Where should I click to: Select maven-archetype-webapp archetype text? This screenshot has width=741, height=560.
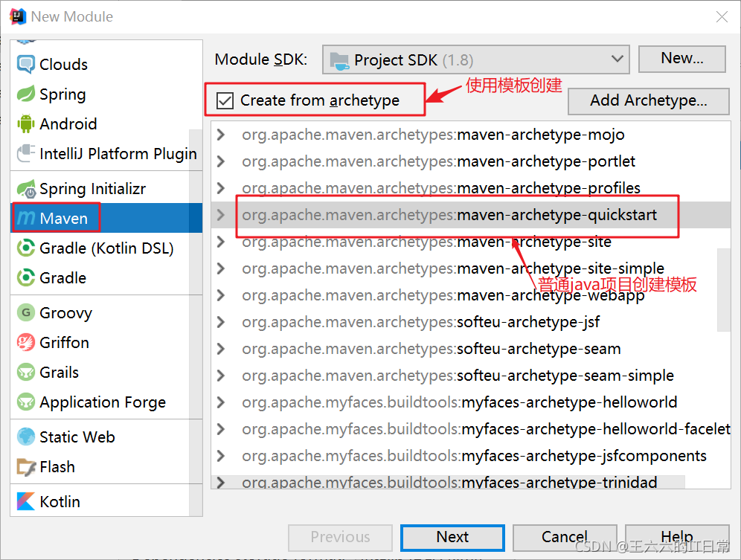point(443,295)
